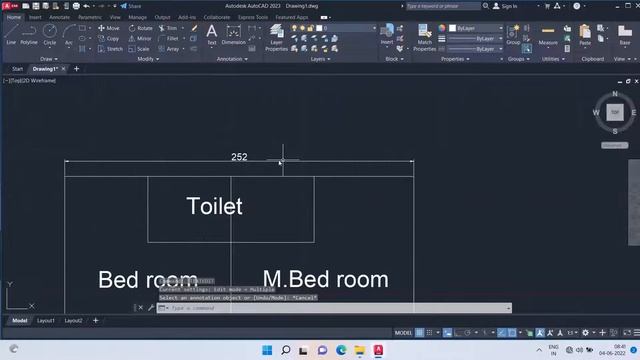
Task: Click the Mirror tool
Action: pyautogui.click(x=140, y=38)
